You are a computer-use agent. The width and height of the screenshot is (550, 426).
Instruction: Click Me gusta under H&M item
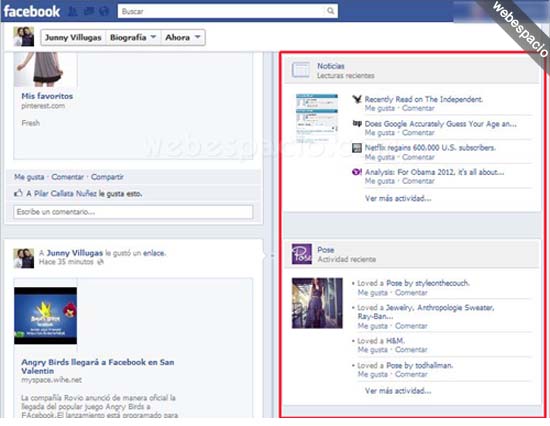[373, 350]
